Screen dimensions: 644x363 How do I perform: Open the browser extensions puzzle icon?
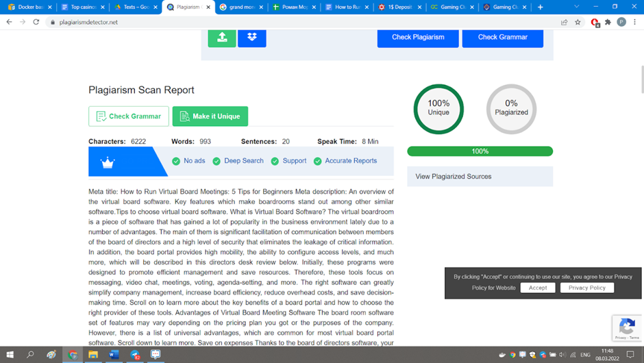[x=608, y=22]
